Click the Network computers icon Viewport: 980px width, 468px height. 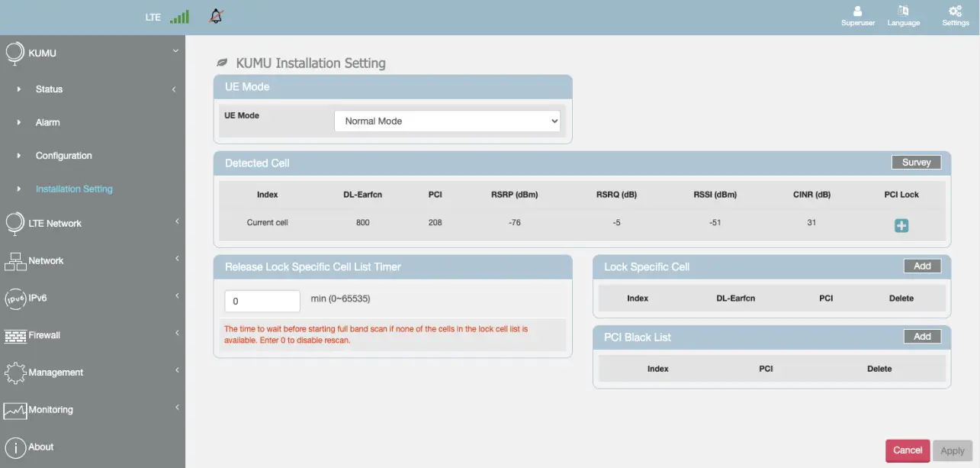pos(15,261)
